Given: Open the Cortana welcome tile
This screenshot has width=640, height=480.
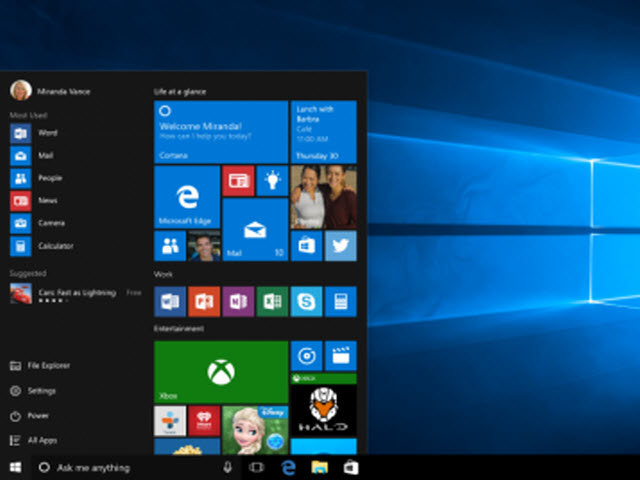Looking at the screenshot, I should point(221,131).
